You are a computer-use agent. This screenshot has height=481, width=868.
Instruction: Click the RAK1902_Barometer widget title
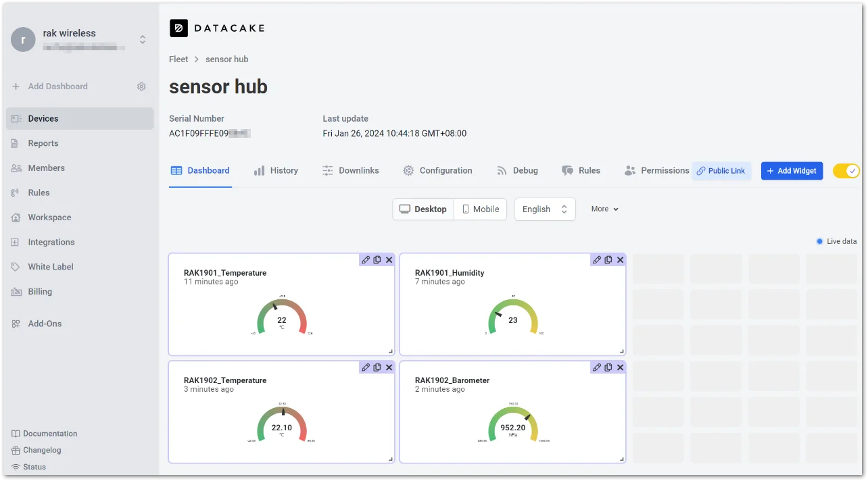click(x=452, y=380)
